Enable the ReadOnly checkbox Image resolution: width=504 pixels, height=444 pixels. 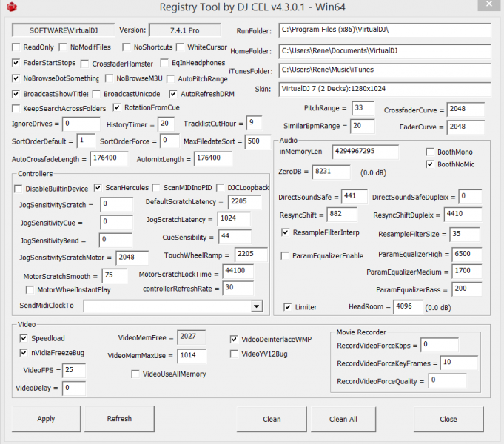point(16,47)
